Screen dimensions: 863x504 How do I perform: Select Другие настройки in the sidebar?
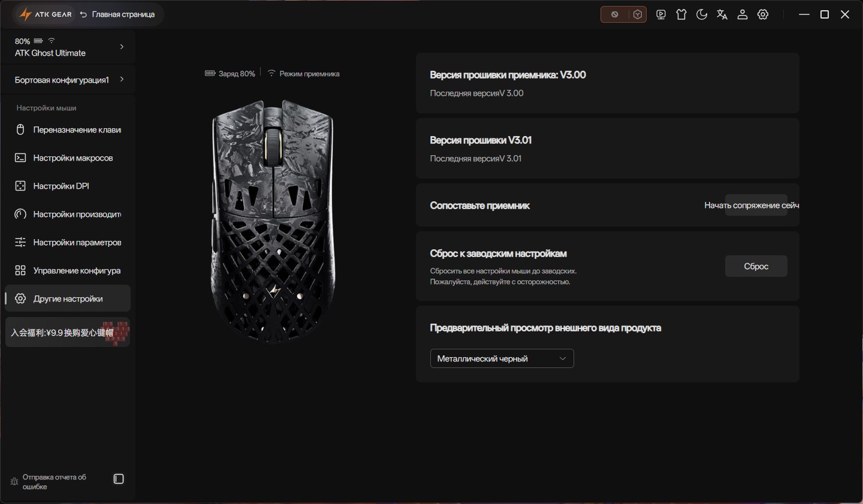[x=68, y=298]
